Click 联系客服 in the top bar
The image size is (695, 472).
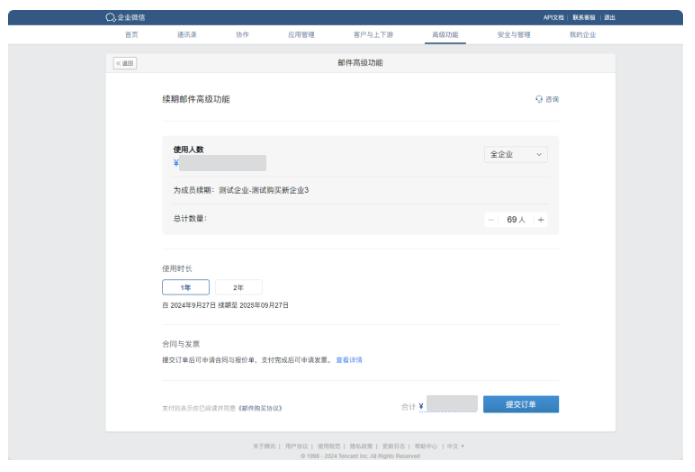click(x=585, y=18)
